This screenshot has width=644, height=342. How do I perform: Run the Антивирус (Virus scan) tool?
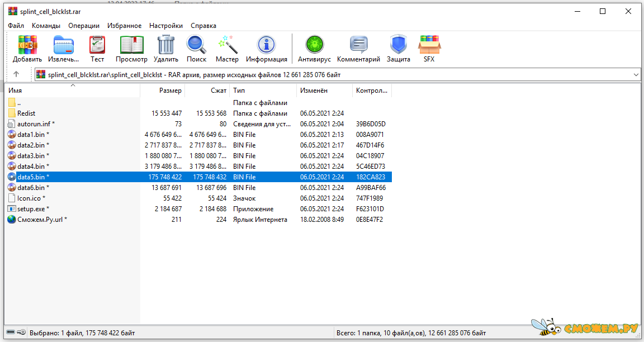point(314,44)
